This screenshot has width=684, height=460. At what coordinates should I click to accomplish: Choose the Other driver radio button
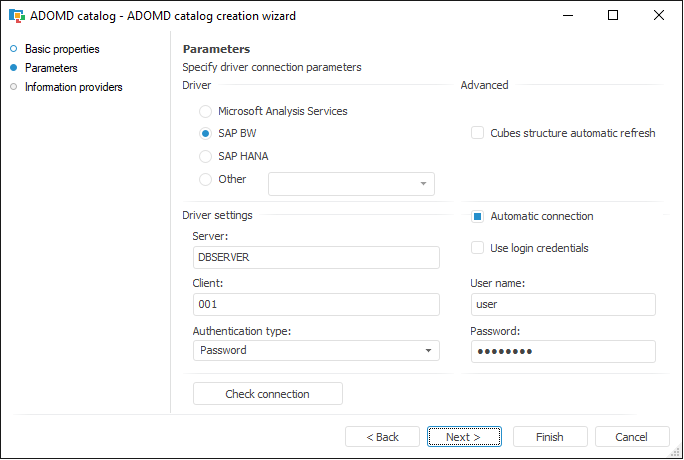(206, 180)
